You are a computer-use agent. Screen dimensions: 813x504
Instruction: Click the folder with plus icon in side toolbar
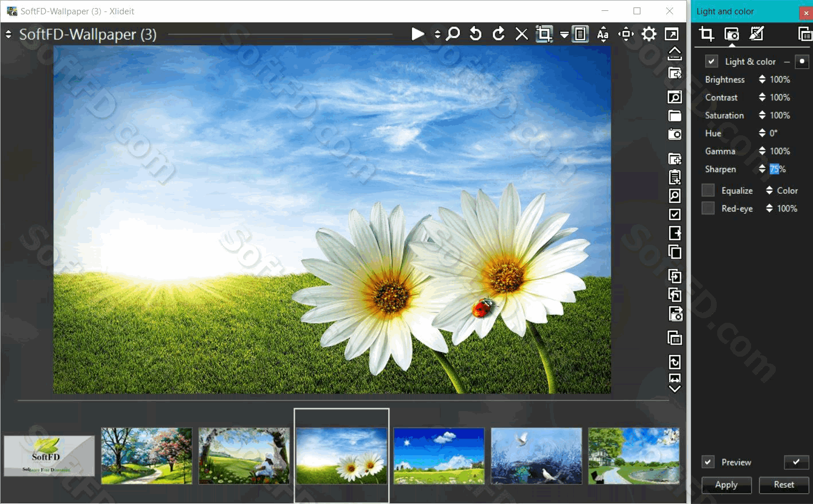pos(675,159)
